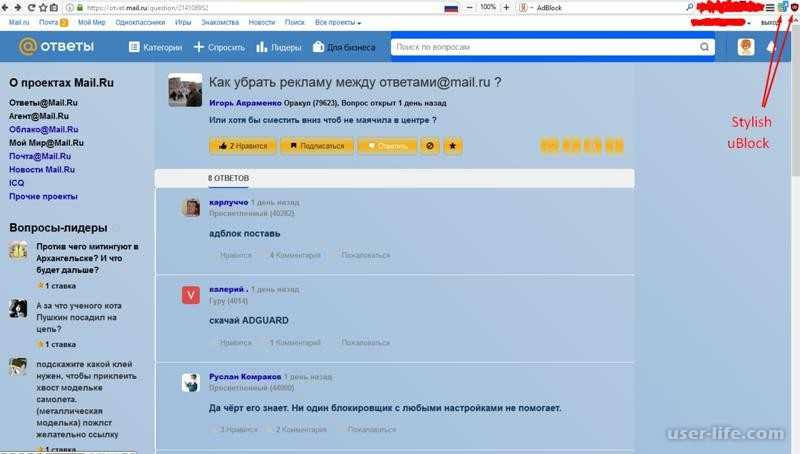The width and height of the screenshot is (800, 454).
Task: Submit search with the magnifier in questions field
Action: pyautogui.click(x=705, y=47)
